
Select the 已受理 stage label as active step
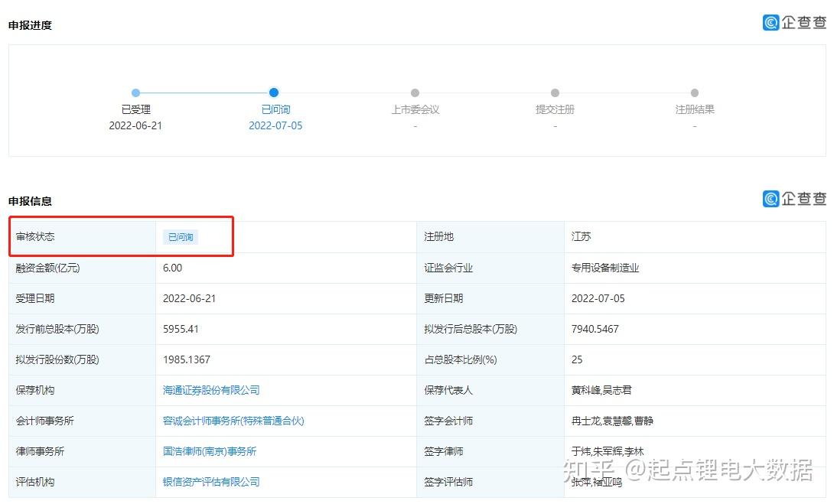[135, 109]
